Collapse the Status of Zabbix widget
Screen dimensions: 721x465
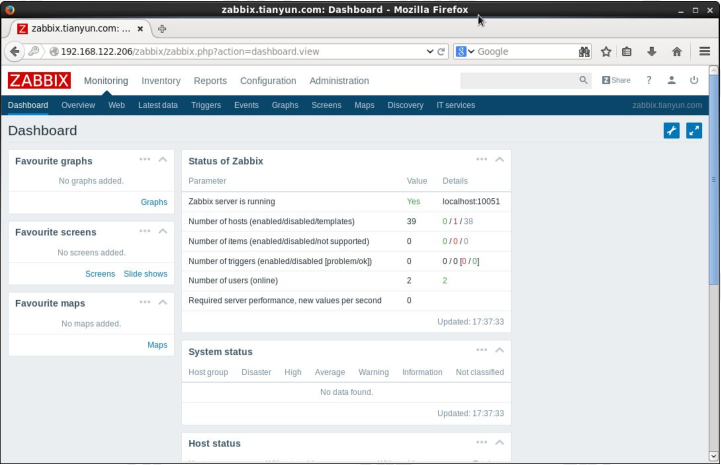[x=499, y=160]
